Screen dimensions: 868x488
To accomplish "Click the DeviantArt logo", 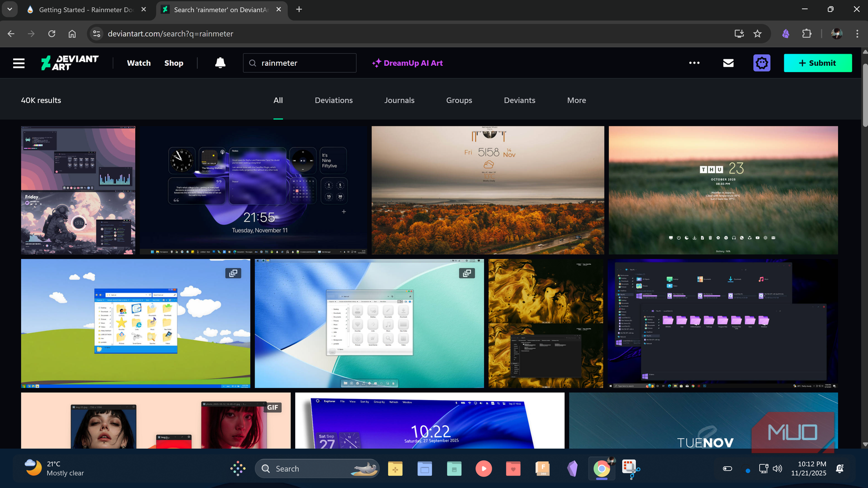I will [69, 63].
